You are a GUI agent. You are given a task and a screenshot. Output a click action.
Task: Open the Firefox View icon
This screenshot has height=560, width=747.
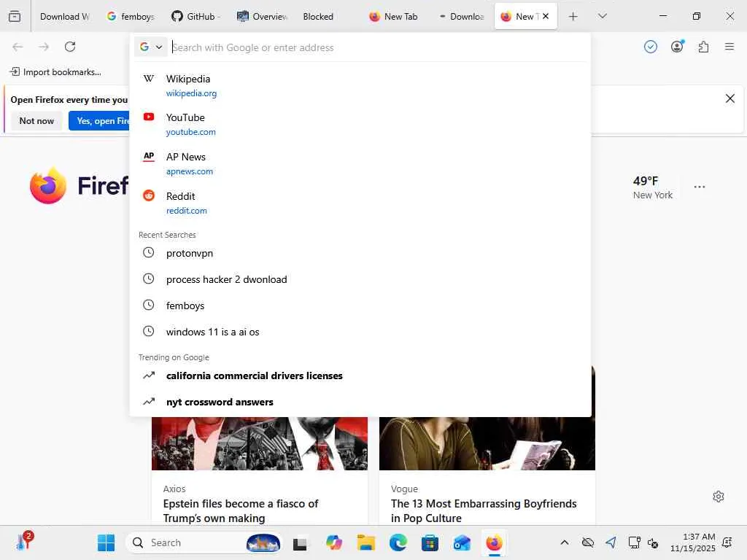tap(15, 16)
